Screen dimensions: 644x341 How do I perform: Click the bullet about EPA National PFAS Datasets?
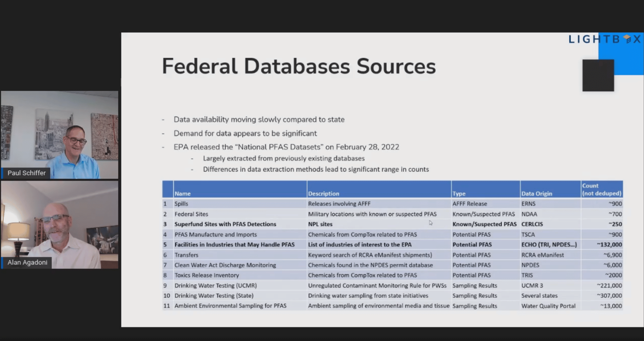coord(286,147)
